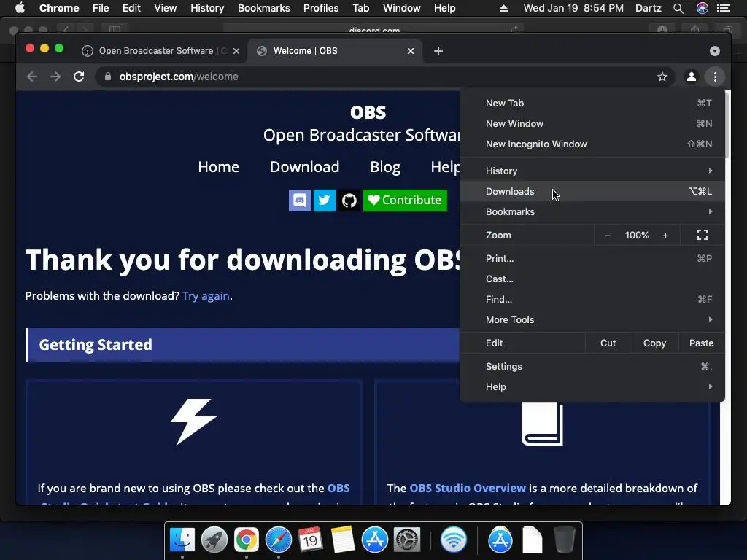Click the Try again download link
747x560 pixels.
206,296
